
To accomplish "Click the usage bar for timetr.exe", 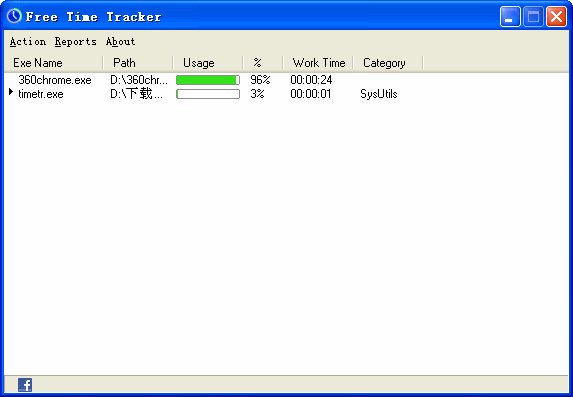I will [208, 94].
